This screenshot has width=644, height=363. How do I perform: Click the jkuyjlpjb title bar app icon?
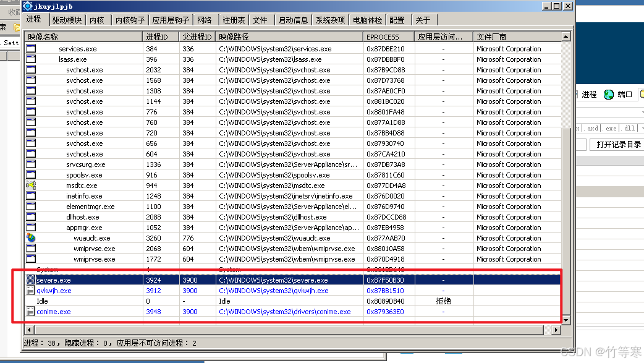[28, 6]
